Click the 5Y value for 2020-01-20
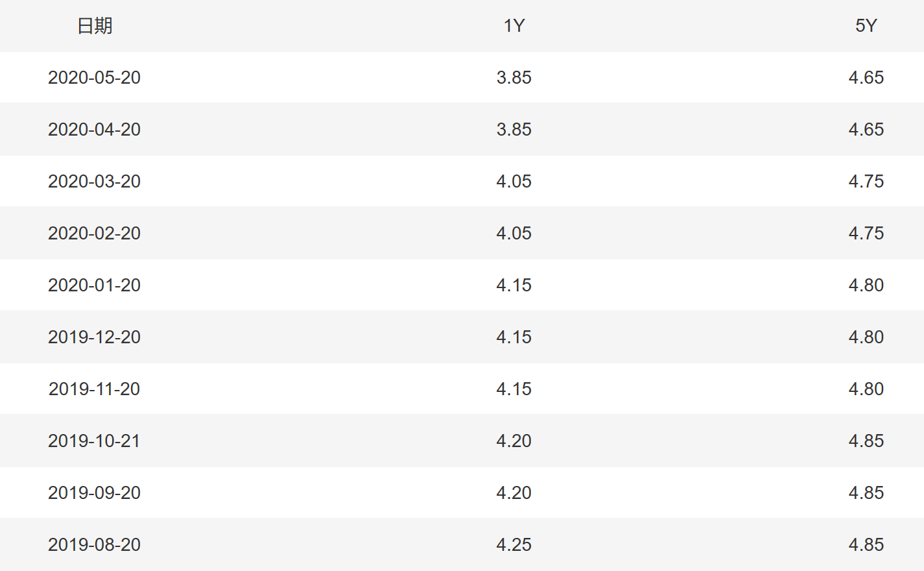The height and width of the screenshot is (571, 924). point(866,285)
